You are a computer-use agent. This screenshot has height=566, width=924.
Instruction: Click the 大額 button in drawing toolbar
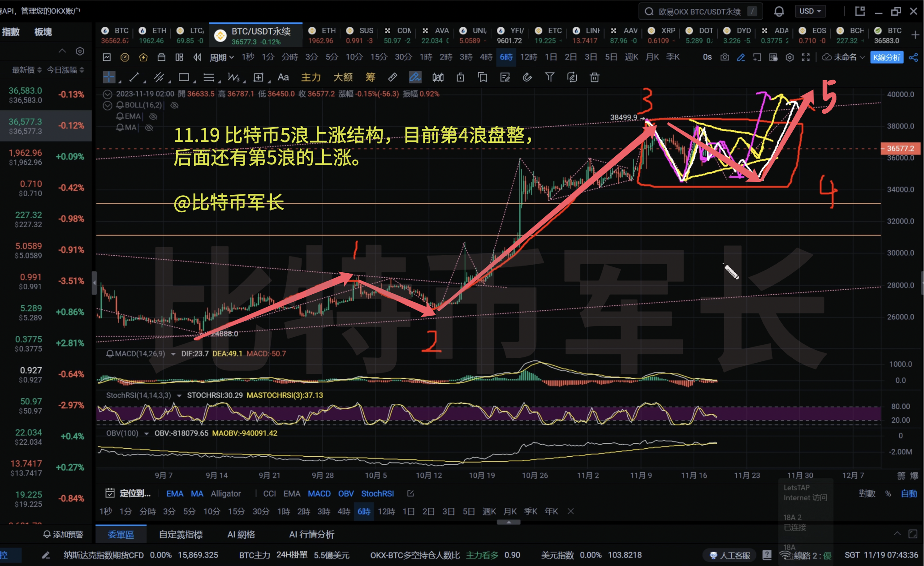click(343, 77)
